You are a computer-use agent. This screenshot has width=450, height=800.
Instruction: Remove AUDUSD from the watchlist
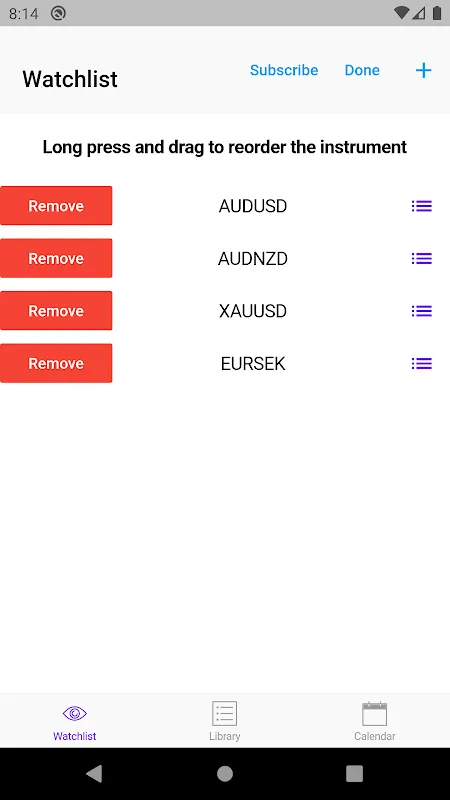pos(56,206)
